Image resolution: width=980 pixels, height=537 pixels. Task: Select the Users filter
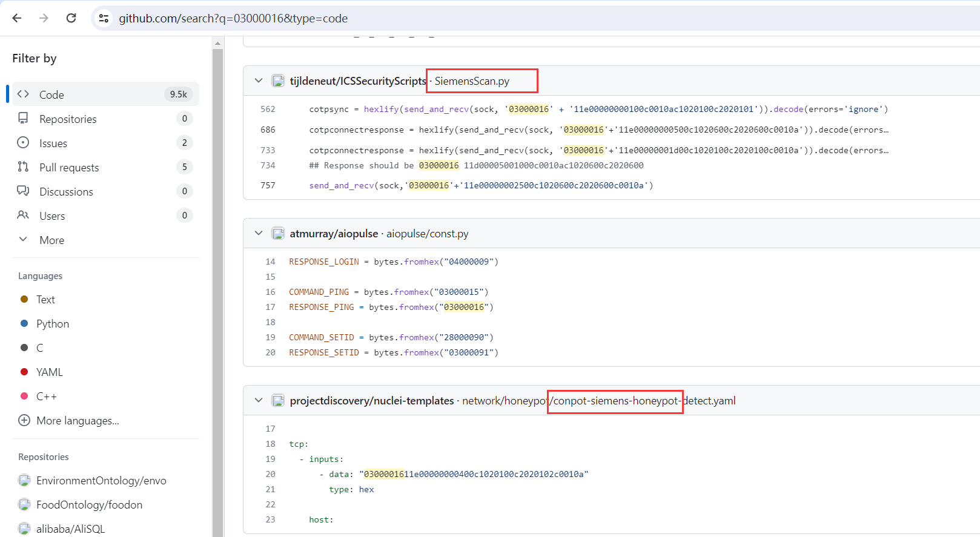coord(105,216)
